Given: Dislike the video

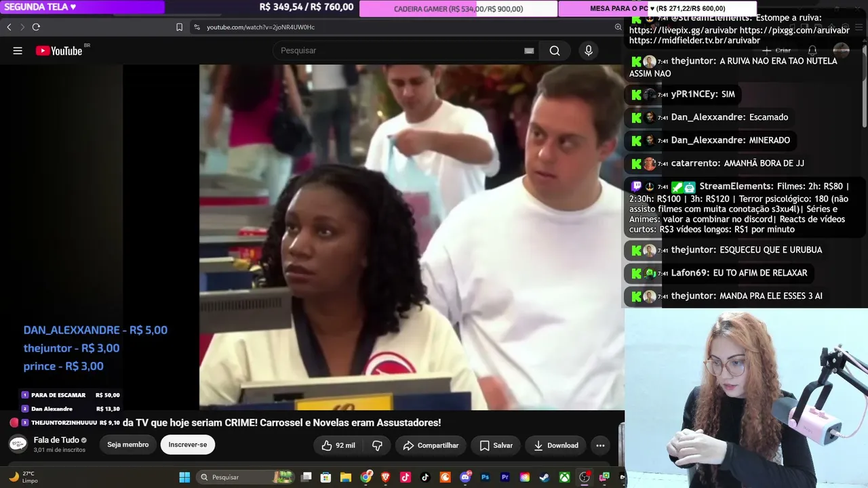Looking at the screenshot, I should tap(378, 445).
